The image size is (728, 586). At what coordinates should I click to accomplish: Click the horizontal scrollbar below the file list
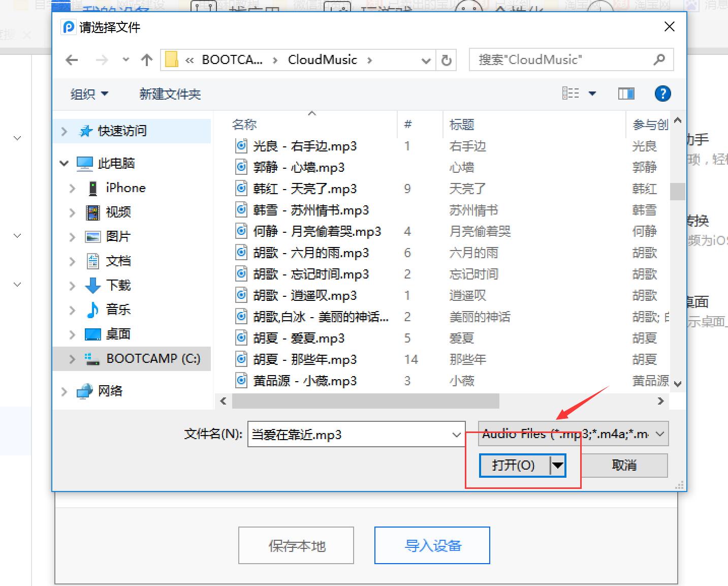365,401
